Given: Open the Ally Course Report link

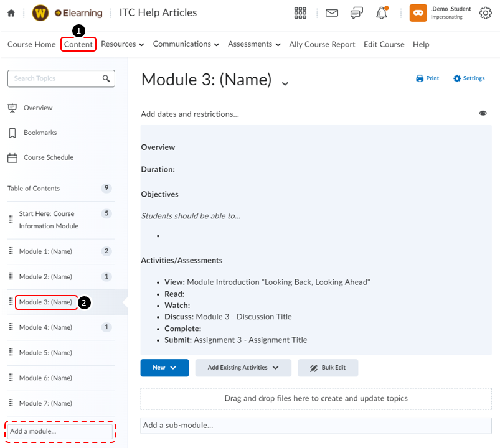Looking at the screenshot, I should (321, 44).
